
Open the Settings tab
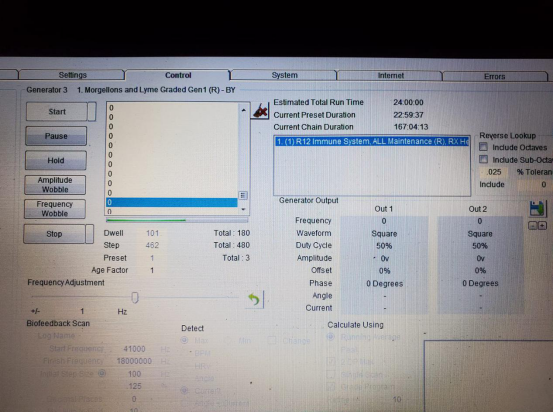coord(72,75)
